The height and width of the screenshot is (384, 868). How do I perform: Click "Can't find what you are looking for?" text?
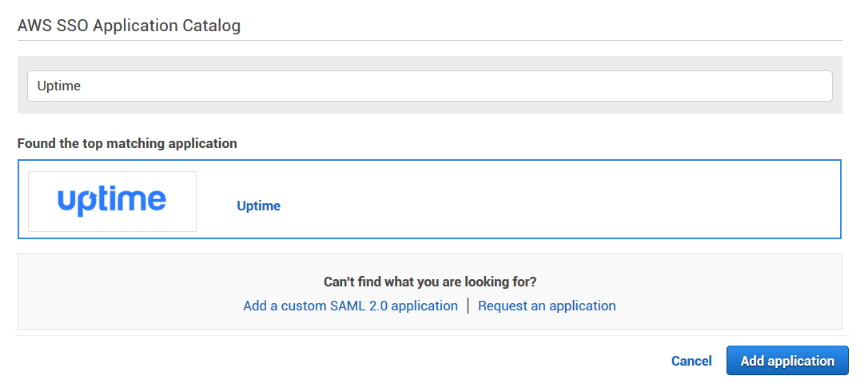coord(430,282)
